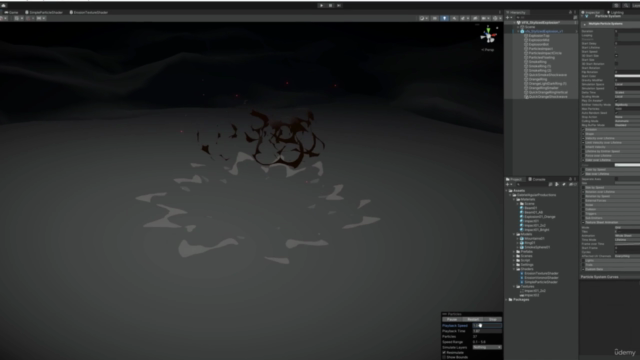The height and width of the screenshot is (360, 640).
Task: Click the Hierarchy panel lock icon
Action: 571,12
